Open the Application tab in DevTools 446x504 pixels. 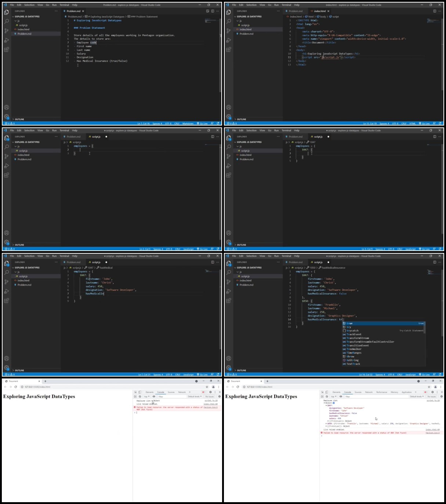coord(406,392)
